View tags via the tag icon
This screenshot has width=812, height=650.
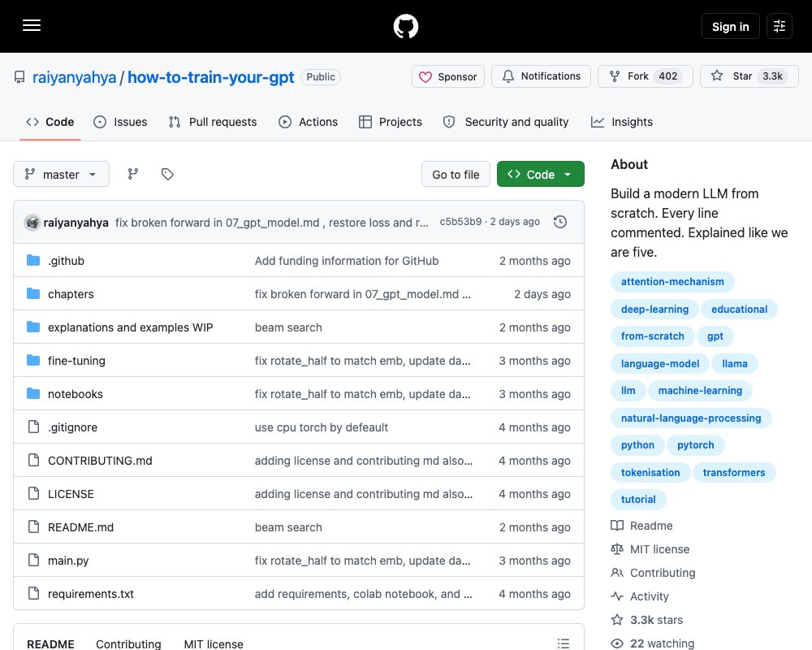coord(167,174)
